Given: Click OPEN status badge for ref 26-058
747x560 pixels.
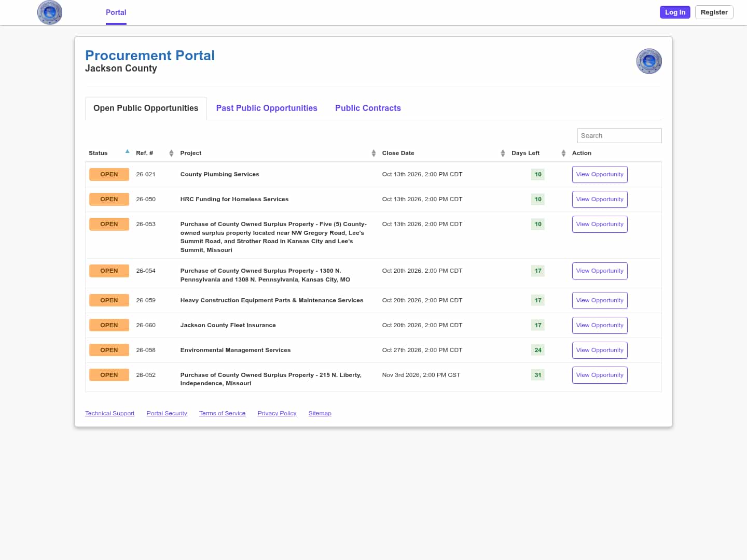Looking at the screenshot, I should coord(109,351).
